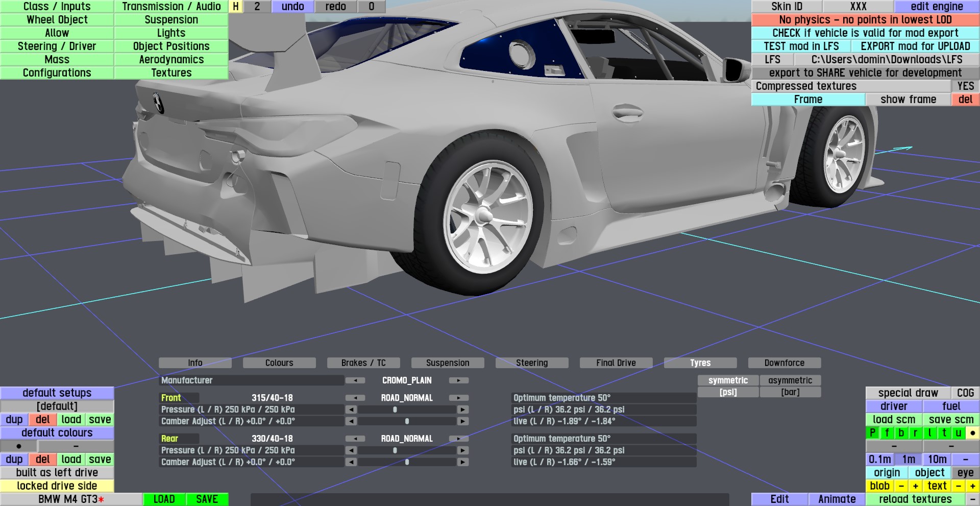Click the front tyre pressure slider
This screenshot has width=980, height=506.
(x=407, y=409)
